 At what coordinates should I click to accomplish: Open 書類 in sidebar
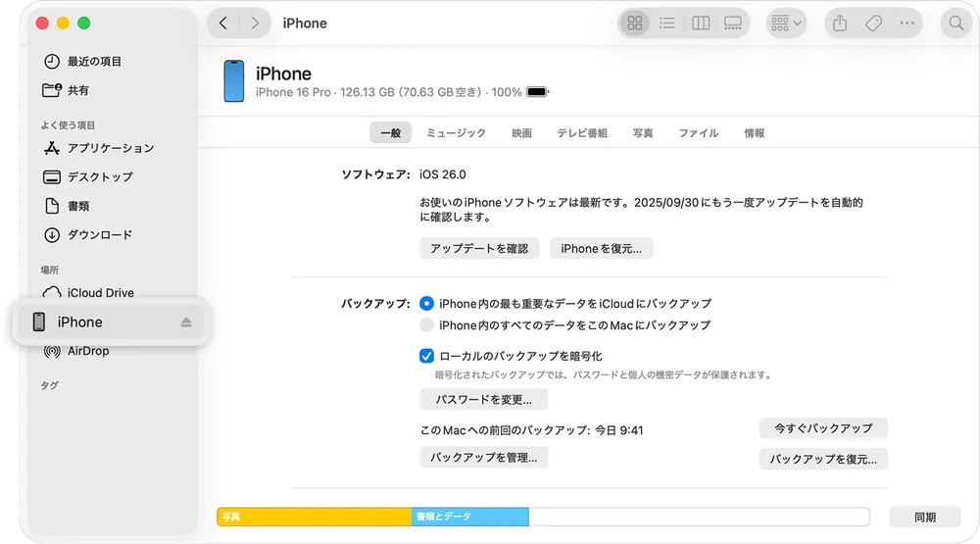67,206
